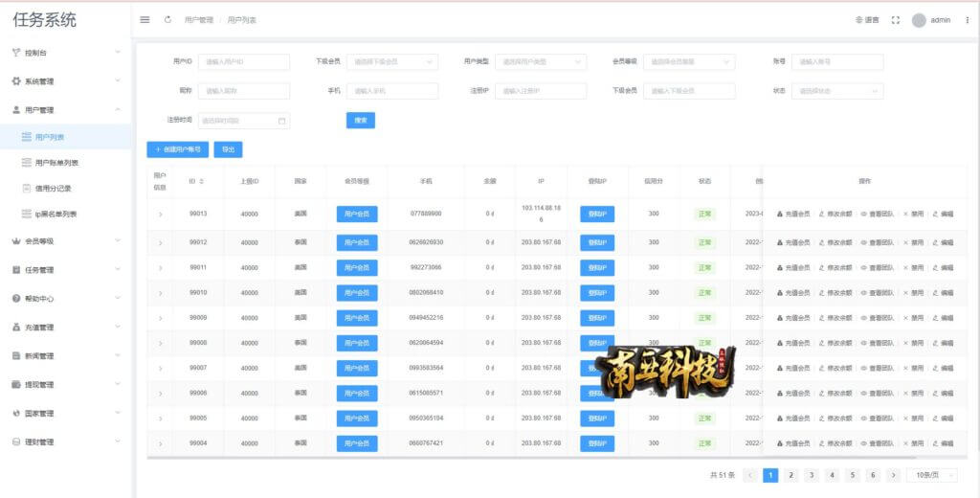This screenshot has height=498, width=980.
Task: Go to page 2 of pagination
Action: [x=791, y=475]
